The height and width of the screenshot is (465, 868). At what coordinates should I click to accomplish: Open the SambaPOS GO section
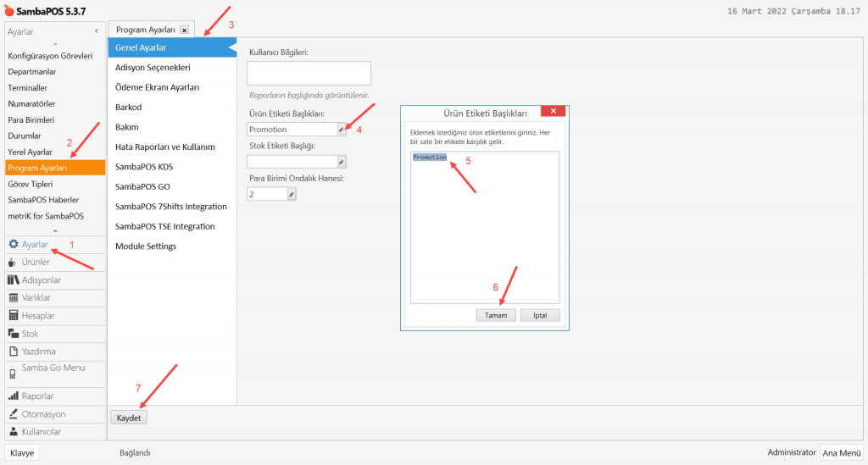pos(172,187)
